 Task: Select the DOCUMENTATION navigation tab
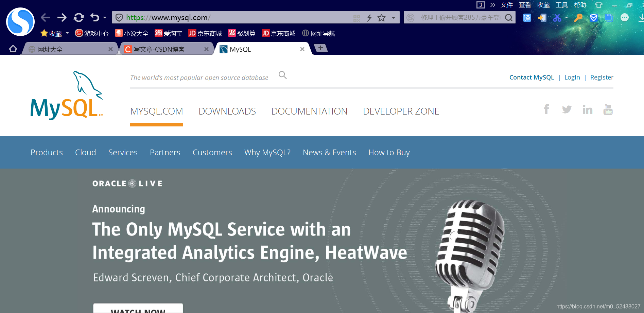[309, 111]
